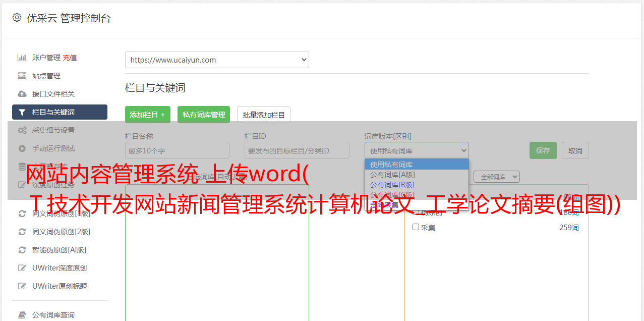Click the book icon for 公有词库查询

coord(22,315)
